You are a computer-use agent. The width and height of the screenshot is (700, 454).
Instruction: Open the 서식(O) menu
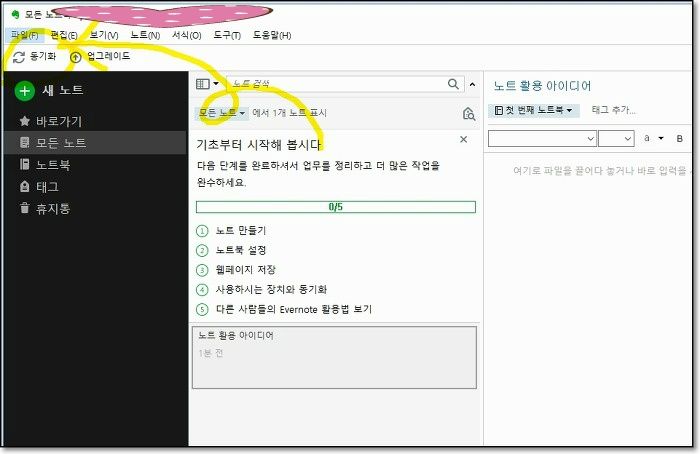187,35
